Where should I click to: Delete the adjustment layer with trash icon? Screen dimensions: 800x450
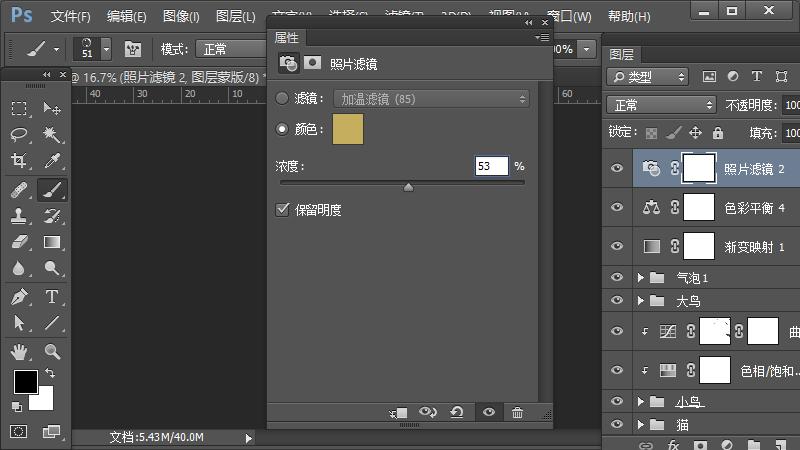[517, 412]
